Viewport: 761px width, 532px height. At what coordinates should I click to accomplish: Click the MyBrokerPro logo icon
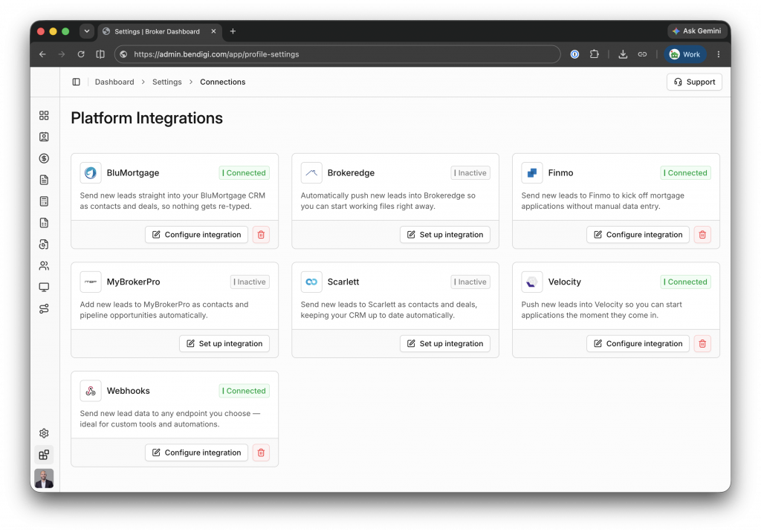click(x=91, y=282)
